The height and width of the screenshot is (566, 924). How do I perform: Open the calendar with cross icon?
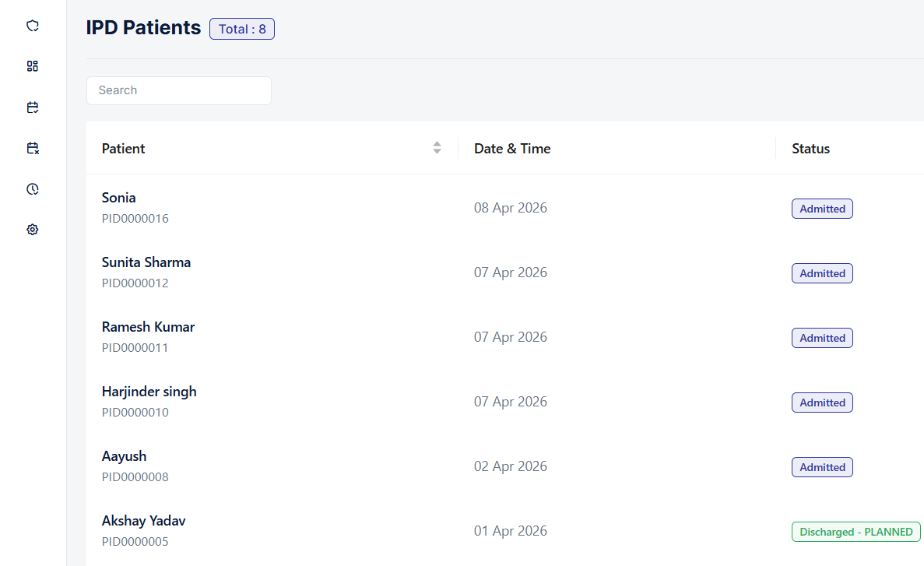coord(32,148)
